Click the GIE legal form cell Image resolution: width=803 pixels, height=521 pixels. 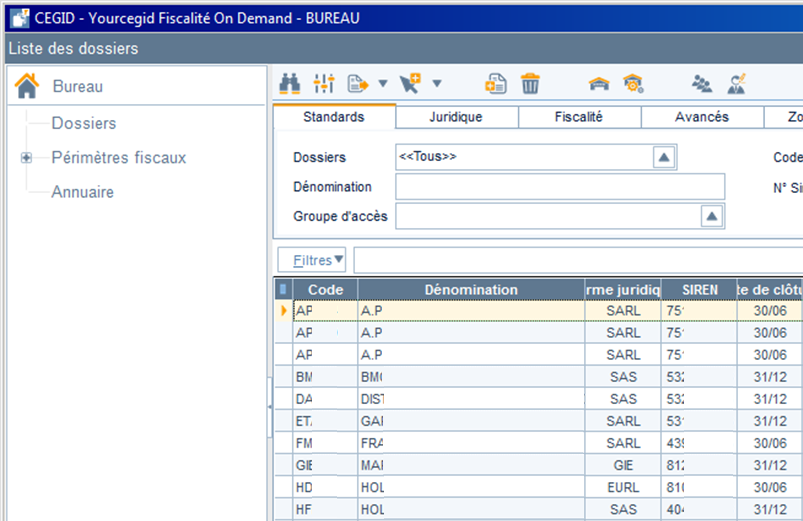623,465
